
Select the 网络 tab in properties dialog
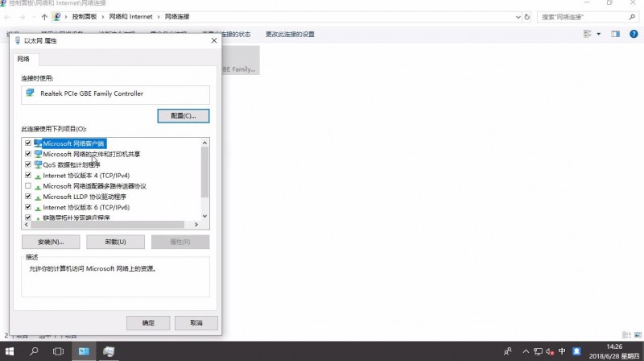(24, 59)
